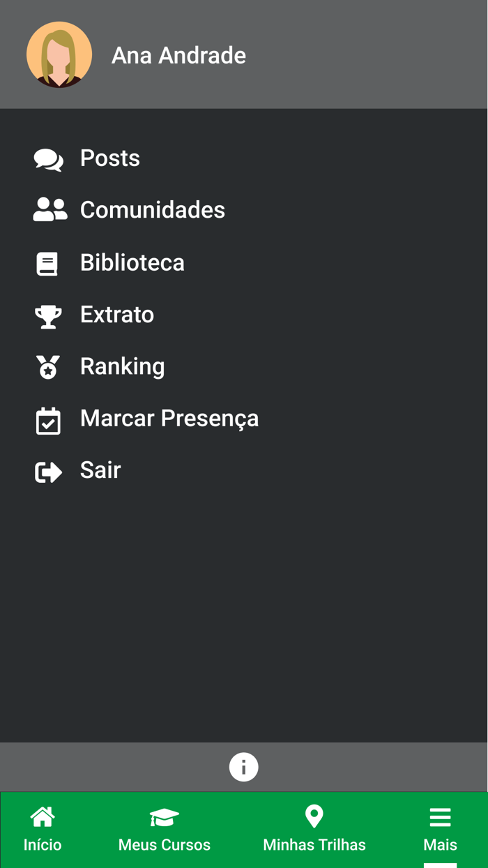Switch to the Meus Cursos tab
488x868 pixels.
[x=165, y=829]
